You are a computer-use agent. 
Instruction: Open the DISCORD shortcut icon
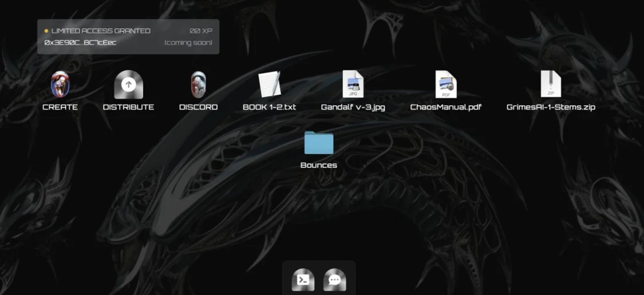[199, 85]
